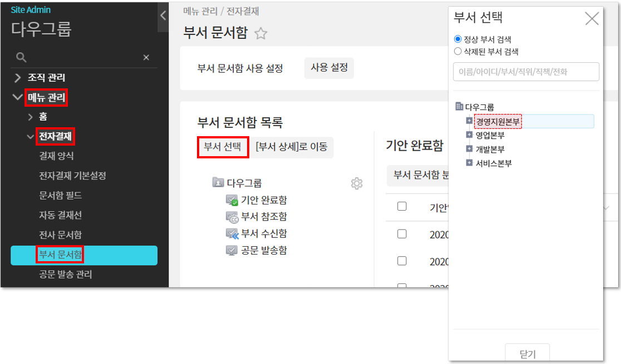
Task: Click the department search input field
Action: click(x=526, y=72)
